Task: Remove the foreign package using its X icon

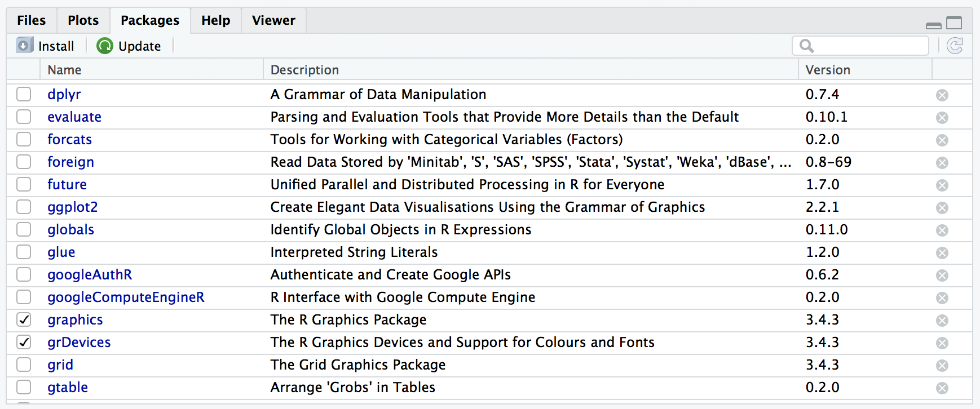Action: tap(942, 163)
